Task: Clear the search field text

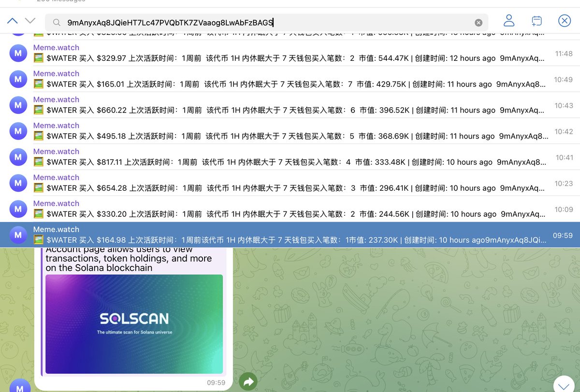Action: click(478, 23)
